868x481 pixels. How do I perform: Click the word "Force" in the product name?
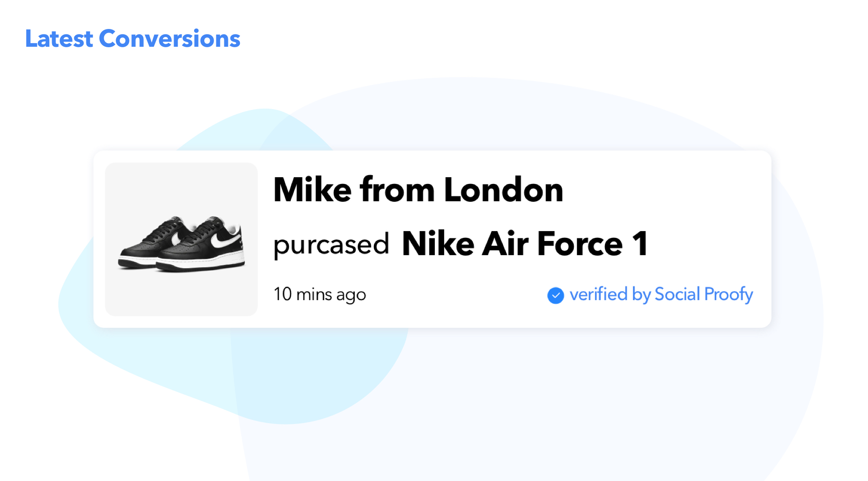(x=580, y=244)
